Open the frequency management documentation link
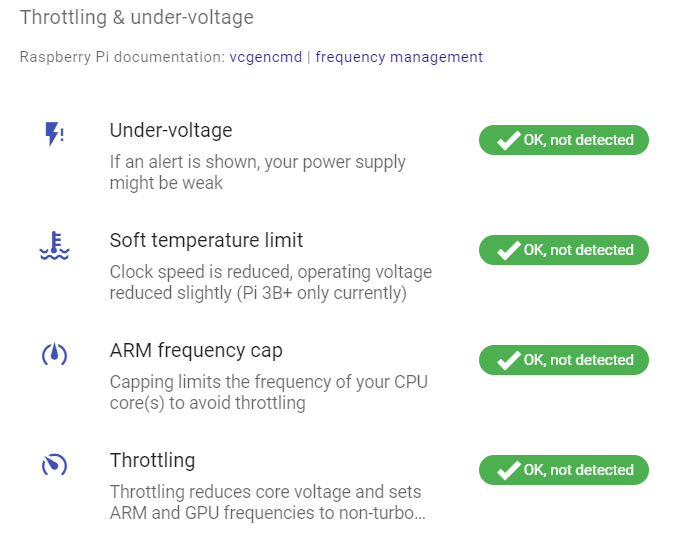This screenshot has width=692, height=541. click(x=399, y=57)
